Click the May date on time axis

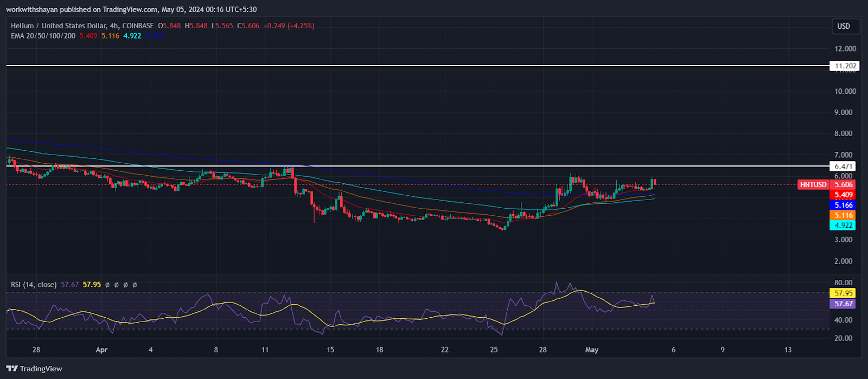click(x=592, y=350)
